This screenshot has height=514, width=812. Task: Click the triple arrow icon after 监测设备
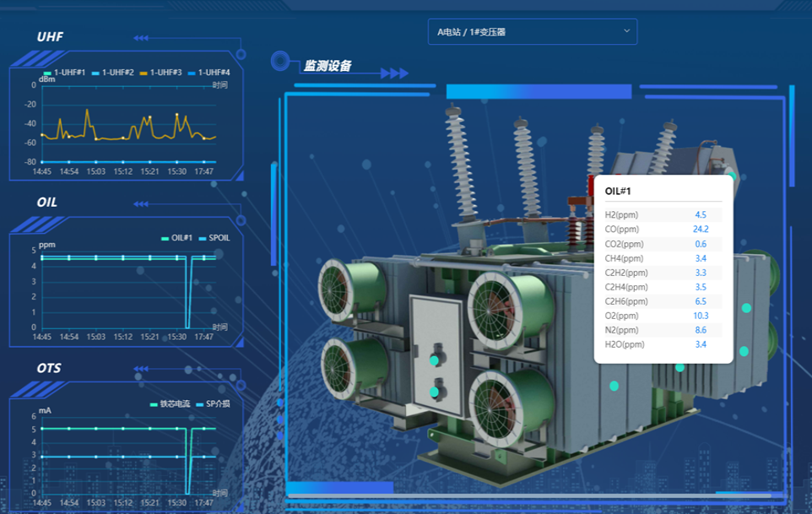point(394,73)
